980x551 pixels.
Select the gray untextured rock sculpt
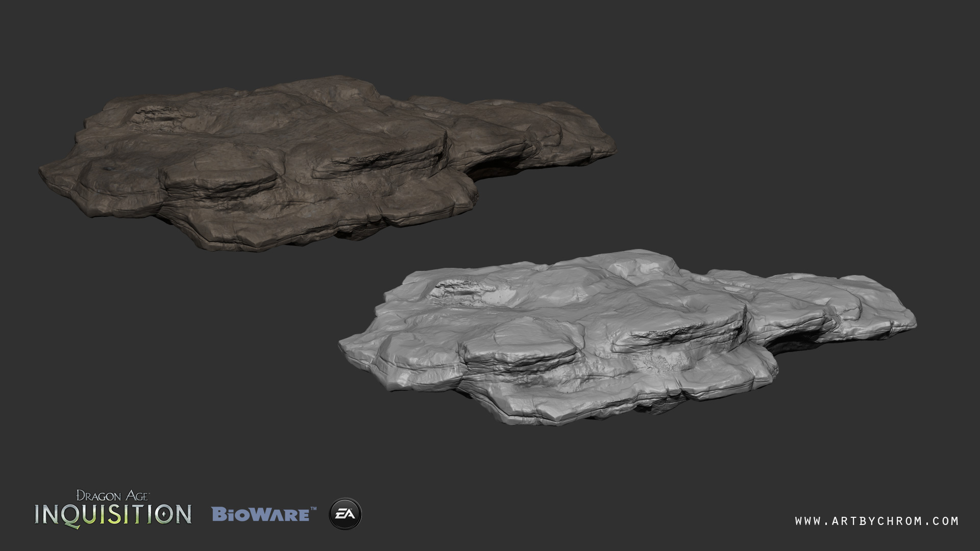click(627, 337)
